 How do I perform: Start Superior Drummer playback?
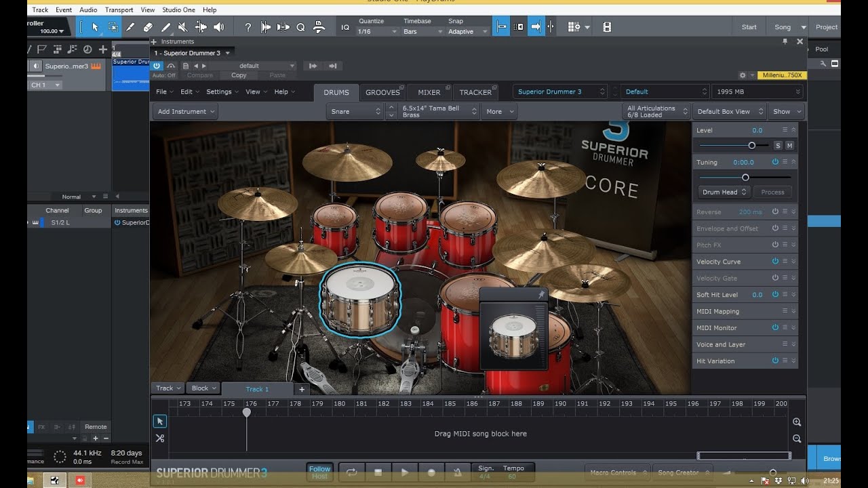click(405, 472)
